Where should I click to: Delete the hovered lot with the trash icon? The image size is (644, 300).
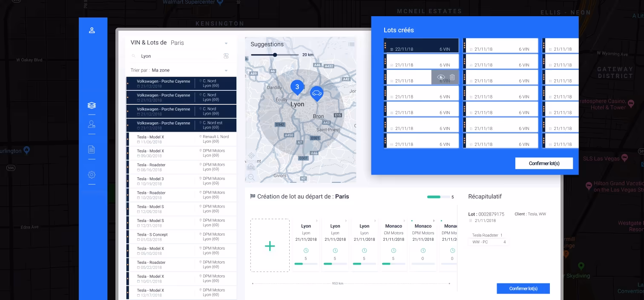tap(452, 77)
